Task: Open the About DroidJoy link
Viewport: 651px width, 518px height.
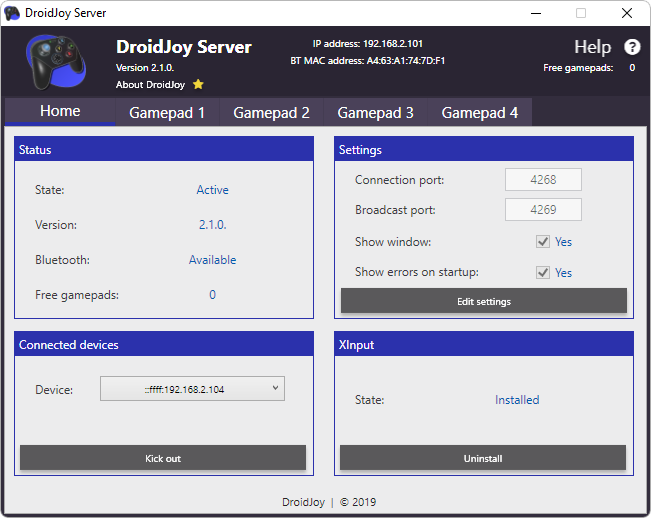Action: (150, 85)
